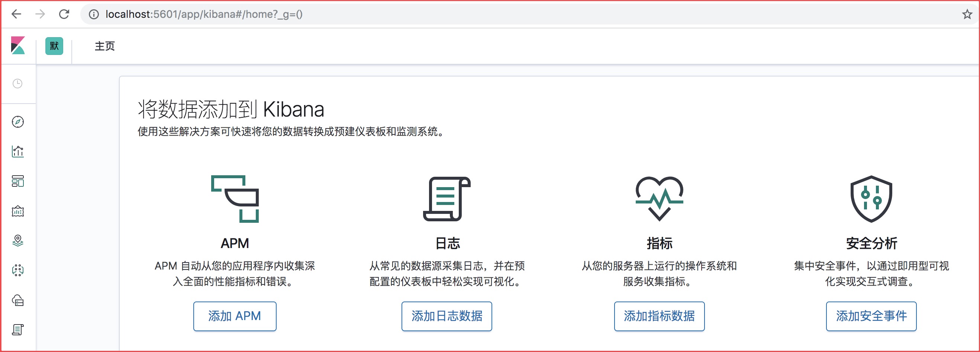Open recently viewed clock icon
Viewport: 980px width, 352px height.
coord(17,84)
